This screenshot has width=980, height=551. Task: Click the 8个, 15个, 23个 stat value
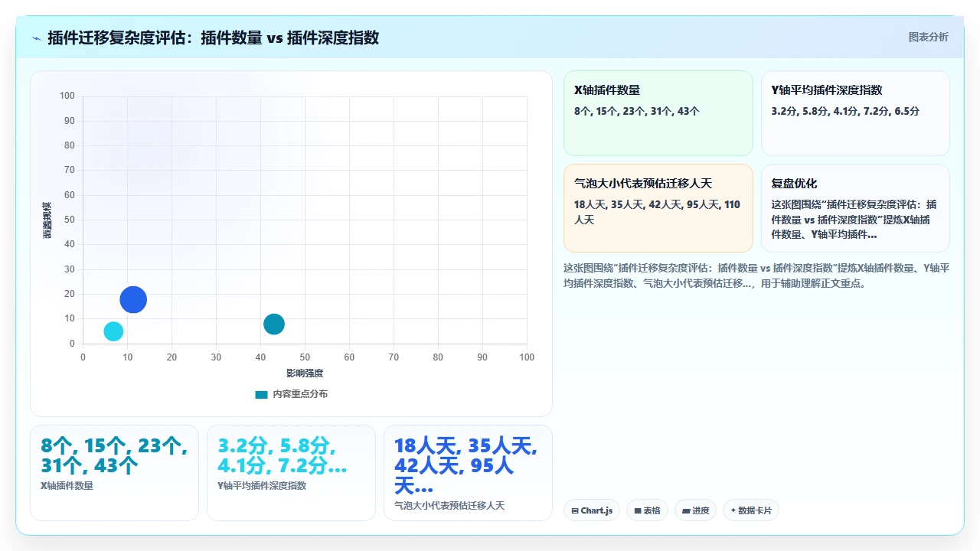pyautogui.click(x=114, y=456)
